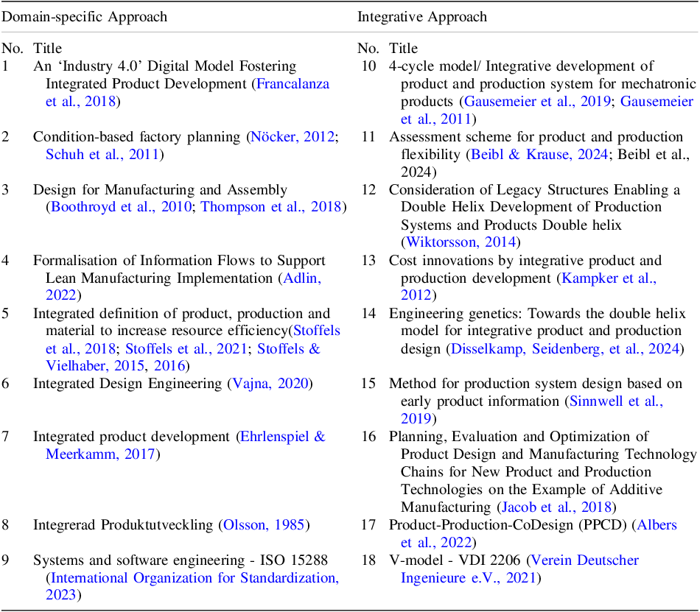Viewport: 700px width, 612px height.
Task: Open the Adlin, 2022 citation link
Action: pos(302,278)
